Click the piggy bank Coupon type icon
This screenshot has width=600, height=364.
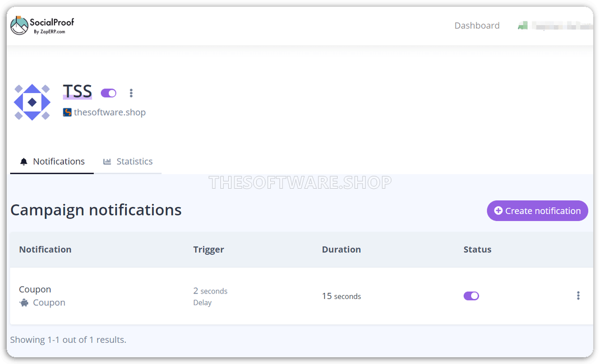pos(24,302)
